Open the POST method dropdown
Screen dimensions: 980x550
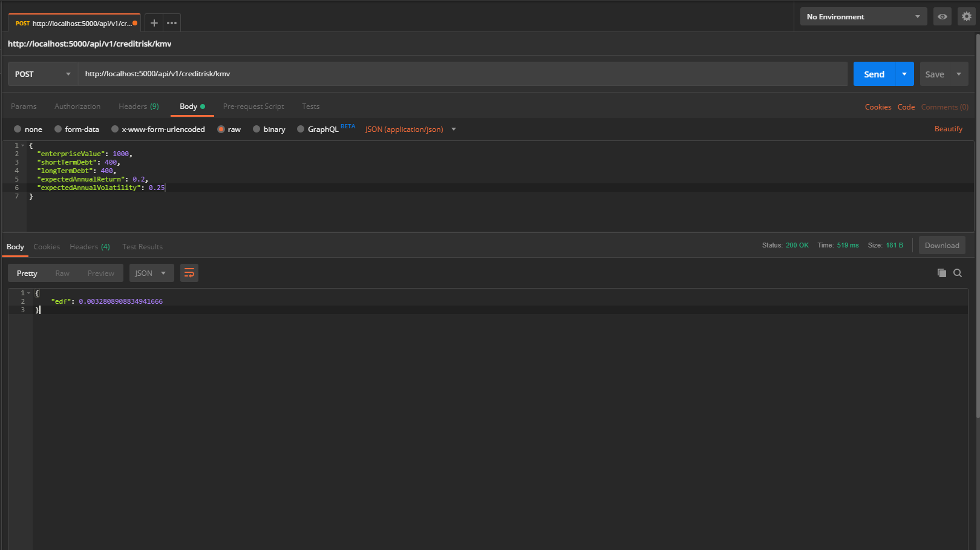(42, 74)
